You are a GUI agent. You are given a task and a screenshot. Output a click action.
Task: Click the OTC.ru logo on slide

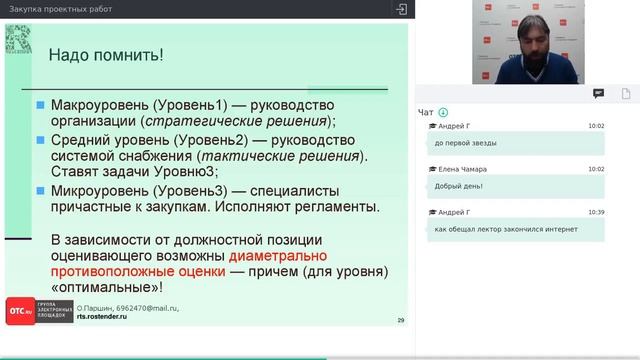(20, 311)
